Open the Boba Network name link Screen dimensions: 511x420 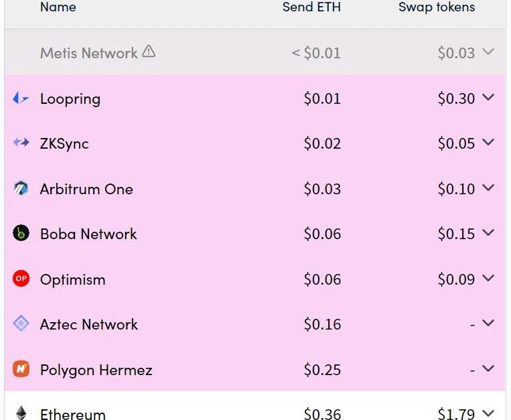[x=88, y=234]
